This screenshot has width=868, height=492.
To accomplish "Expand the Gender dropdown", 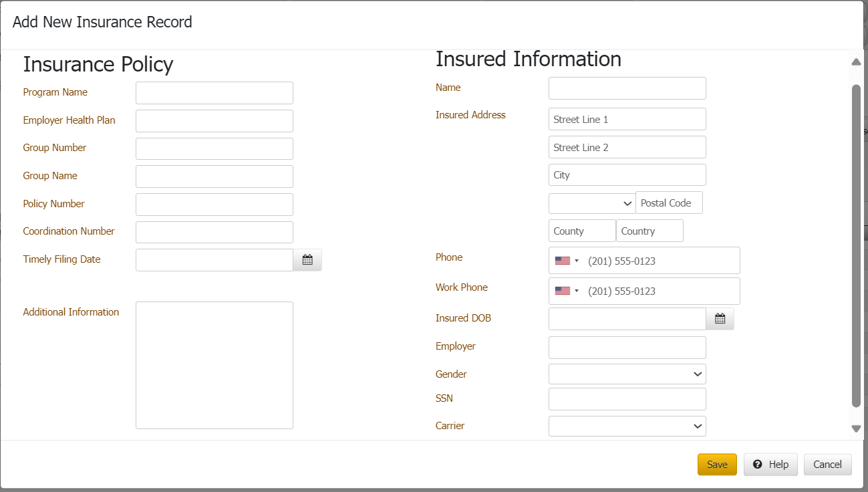I will tap(627, 374).
